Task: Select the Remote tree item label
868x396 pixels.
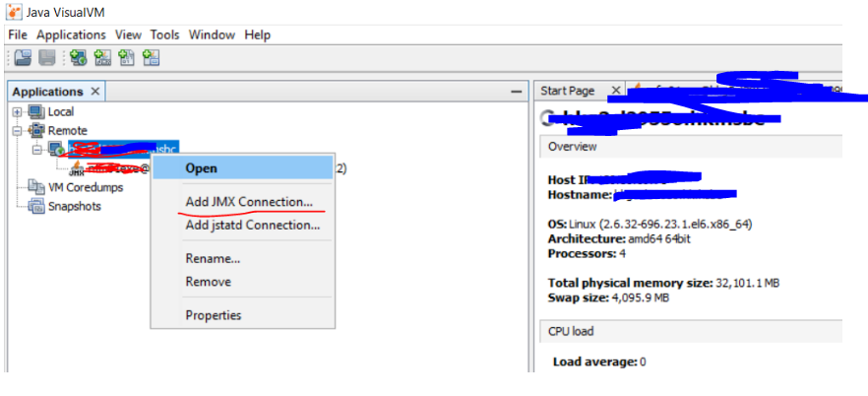Action: pos(68,131)
